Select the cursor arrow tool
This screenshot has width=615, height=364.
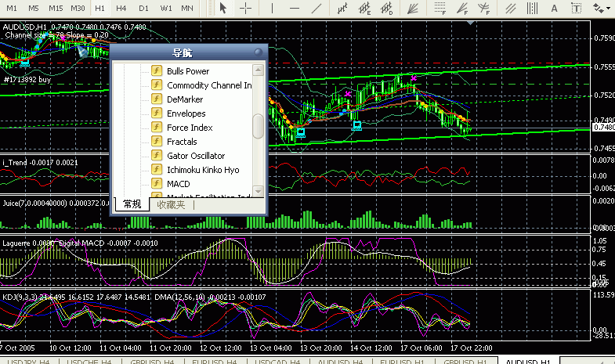coord(222,8)
